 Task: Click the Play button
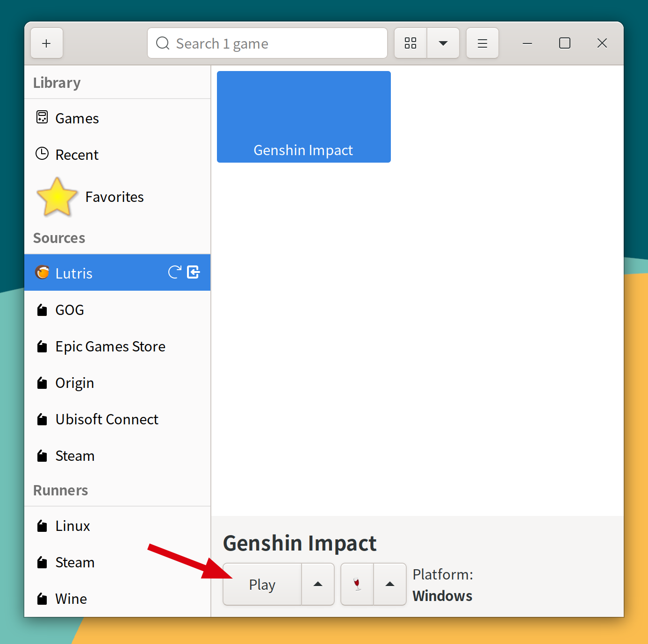pyautogui.click(x=262, y=584)
